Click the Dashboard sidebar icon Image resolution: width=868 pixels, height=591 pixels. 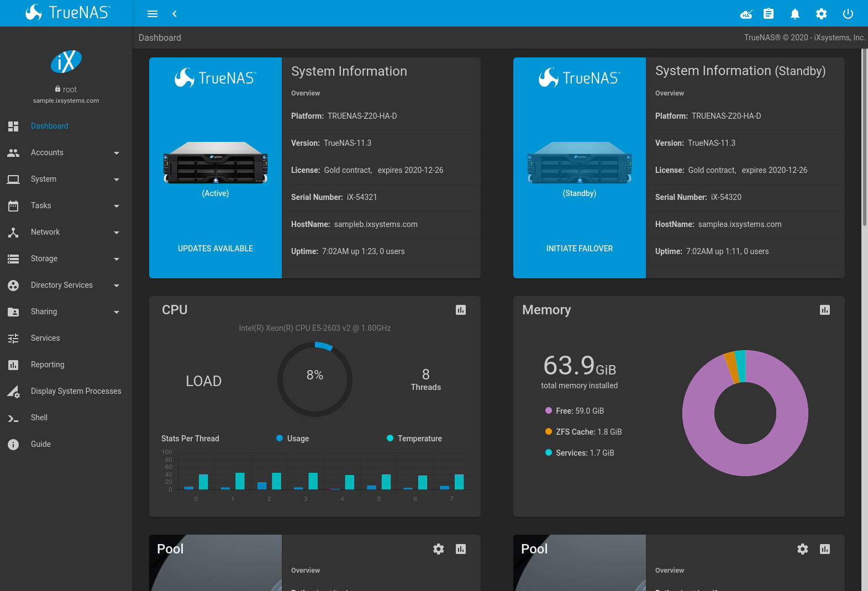coord(13,126)
